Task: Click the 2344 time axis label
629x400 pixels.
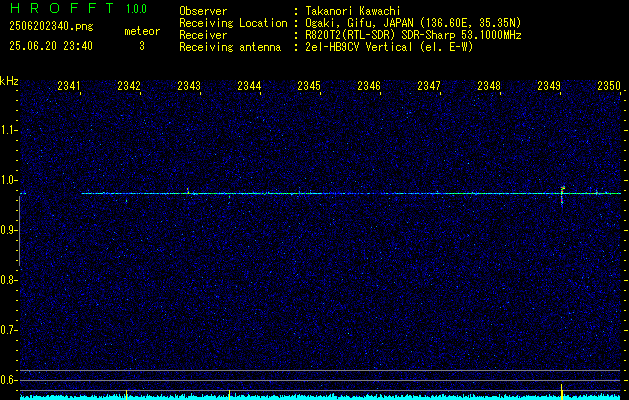Action: pos(249,86)
